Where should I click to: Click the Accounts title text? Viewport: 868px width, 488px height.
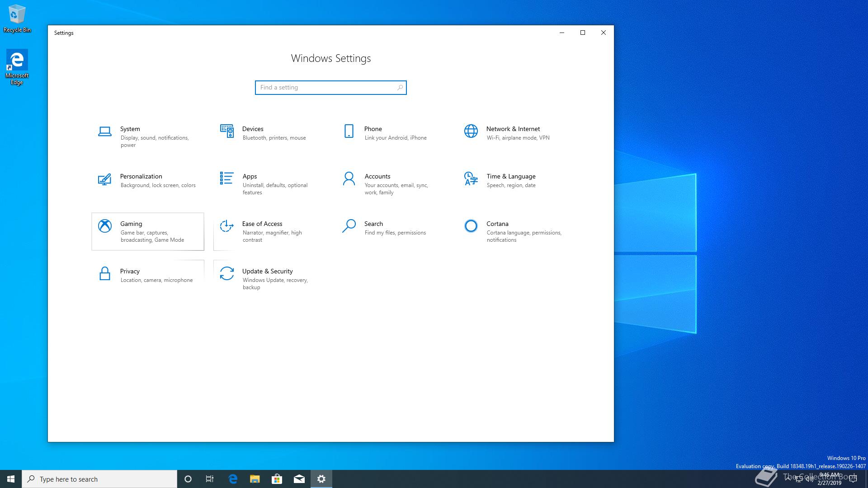(377, 176)
